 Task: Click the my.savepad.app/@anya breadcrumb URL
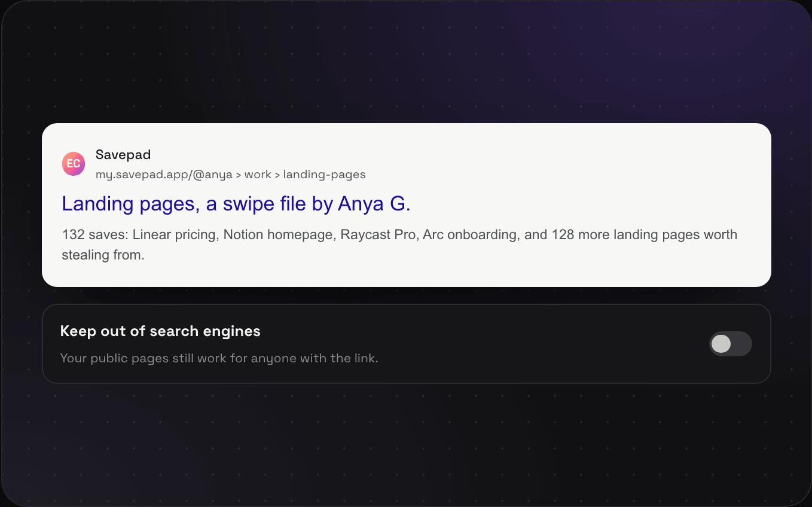coord(231,175)
